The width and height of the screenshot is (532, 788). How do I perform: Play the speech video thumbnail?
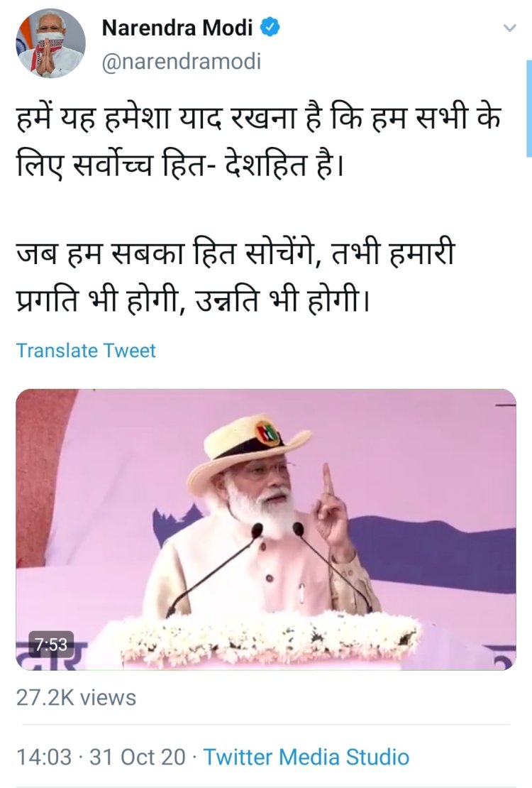pos(266,529)
